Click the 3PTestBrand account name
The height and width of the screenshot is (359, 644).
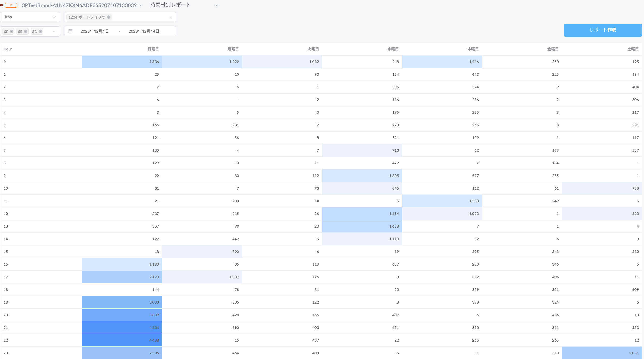[x=79, y=5]
